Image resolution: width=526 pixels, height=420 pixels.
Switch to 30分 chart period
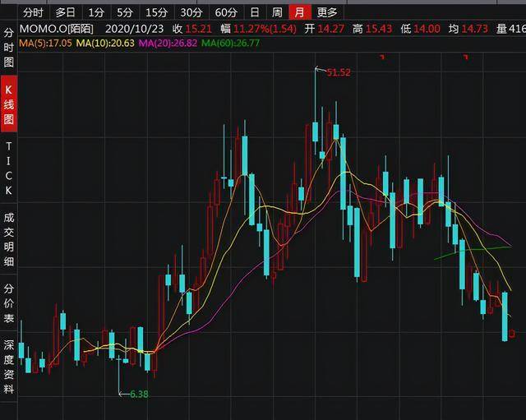(190, 12)
